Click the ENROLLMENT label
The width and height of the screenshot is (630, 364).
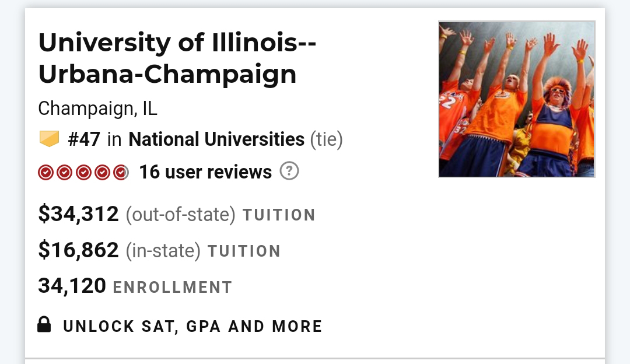tap(172, 288)
